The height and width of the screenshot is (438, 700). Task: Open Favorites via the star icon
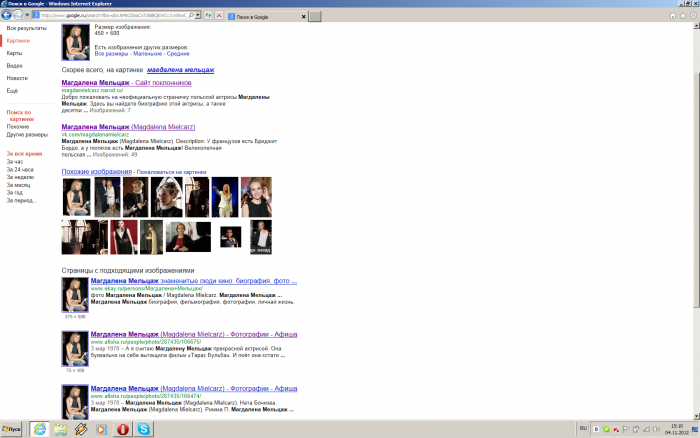[x=683, y=16]
